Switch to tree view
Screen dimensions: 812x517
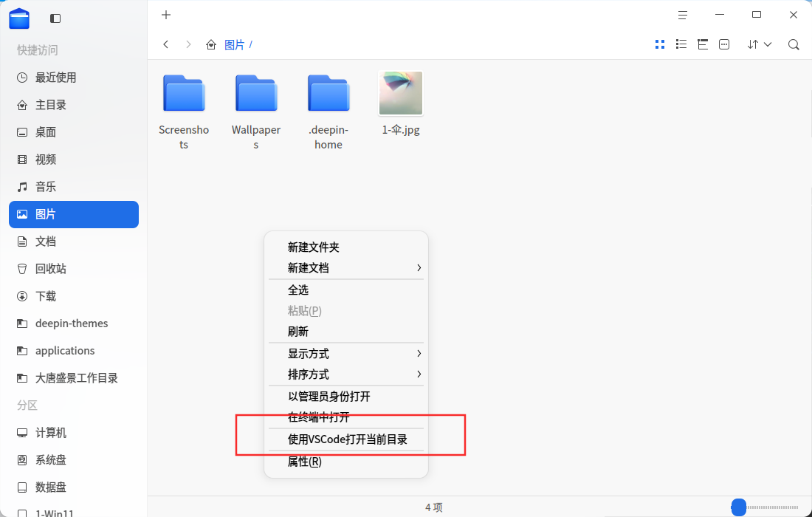point(703,44)
